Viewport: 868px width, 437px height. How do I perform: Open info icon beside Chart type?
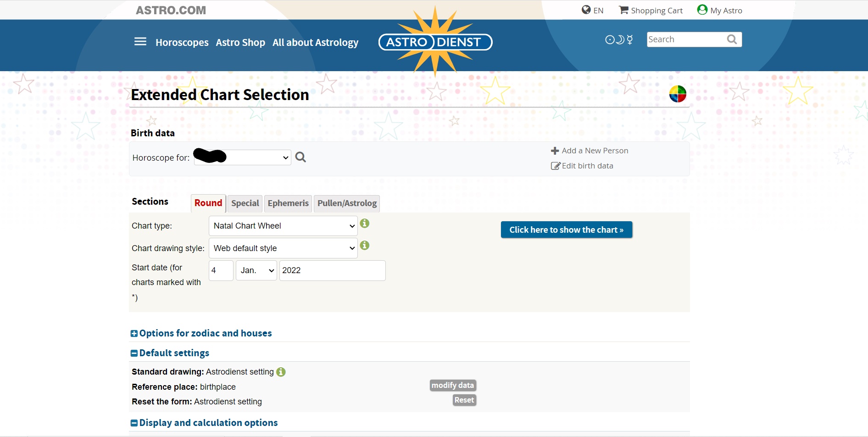click(x=365, y=223)
